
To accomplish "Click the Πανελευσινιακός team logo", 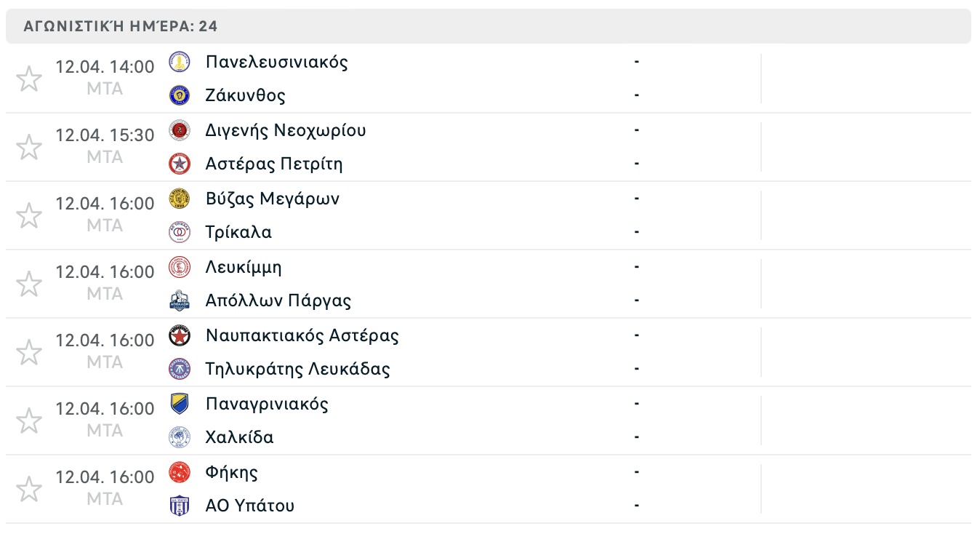I will [x=179, y=62].
